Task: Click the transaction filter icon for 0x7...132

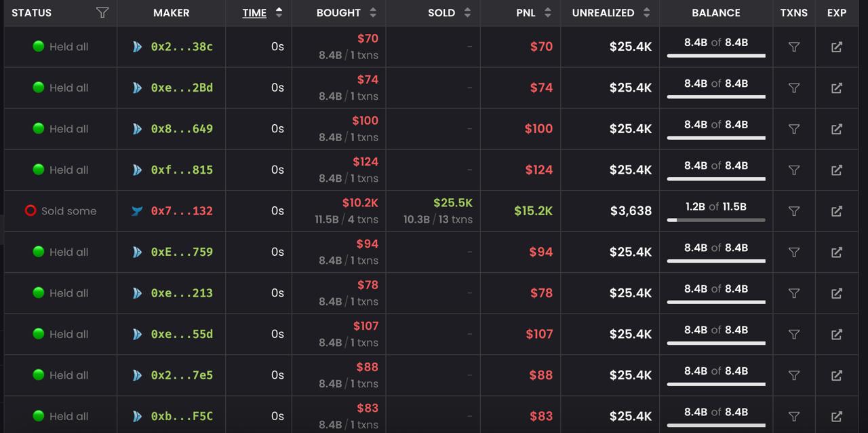Action: pos(794,211)
